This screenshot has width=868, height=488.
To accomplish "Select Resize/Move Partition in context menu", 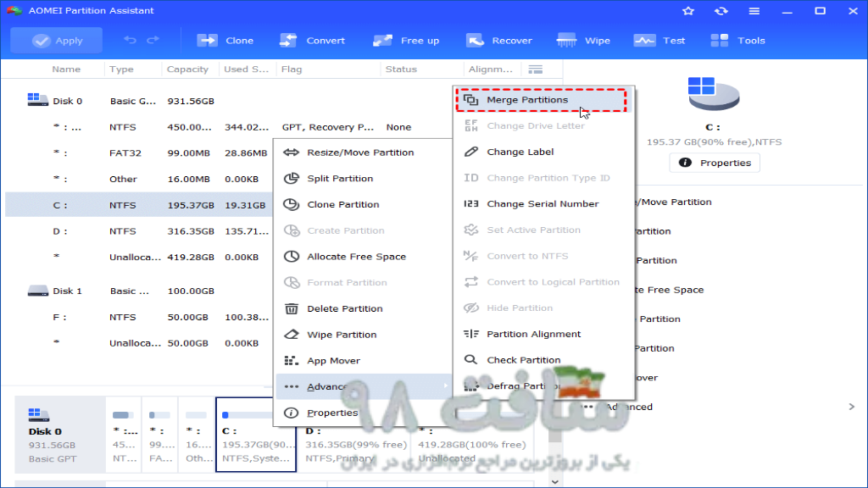I will [364, 152].
